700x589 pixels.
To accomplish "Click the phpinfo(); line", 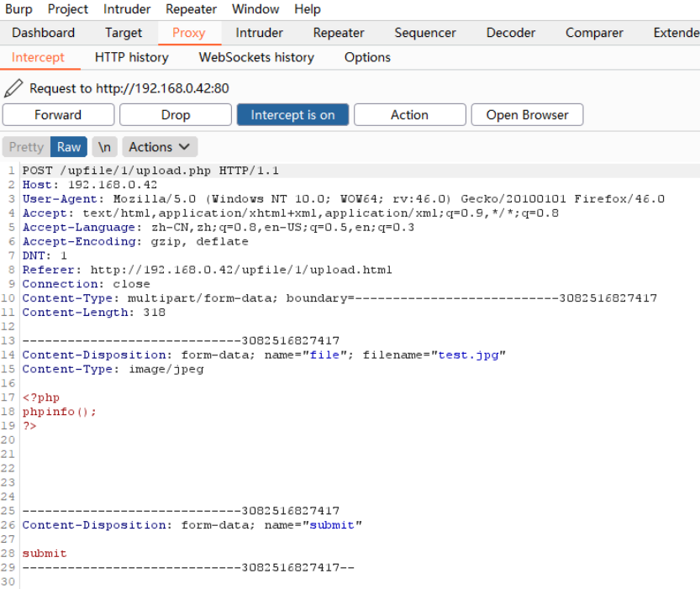I will [x=60, y=412].
